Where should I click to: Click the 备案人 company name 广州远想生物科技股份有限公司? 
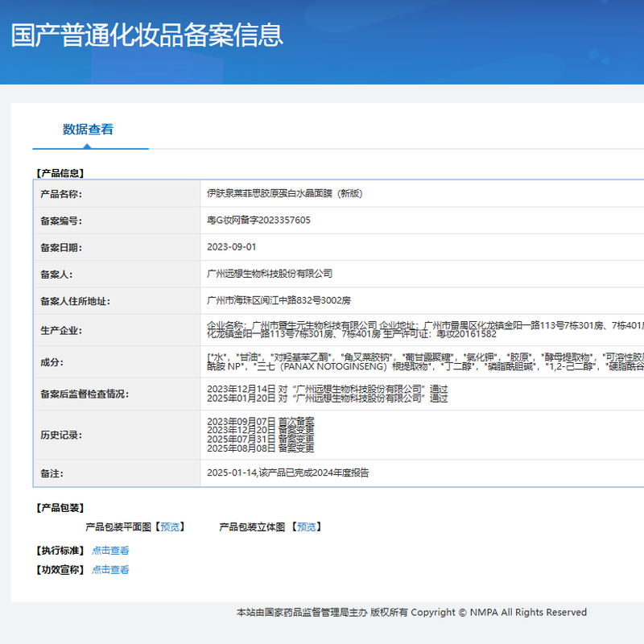pos(270,274)
